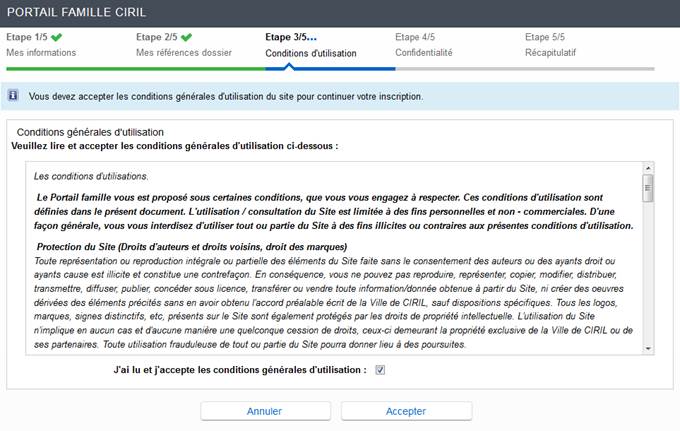Click the Portail Famille Ciril header title
Viewport: 680px width, 431px height.
77,12
